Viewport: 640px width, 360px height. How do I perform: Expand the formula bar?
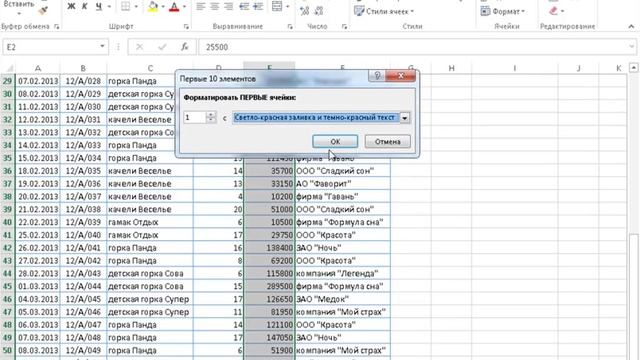[632, 47]
